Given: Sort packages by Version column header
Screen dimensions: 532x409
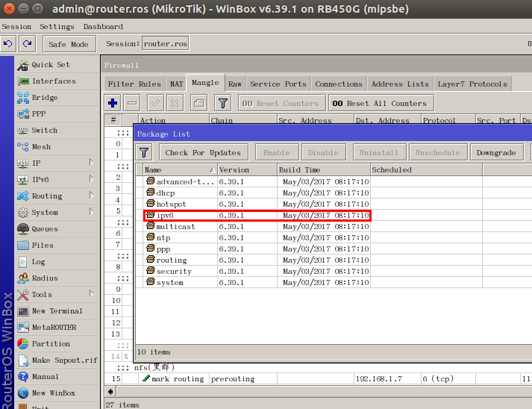Looking at the screenshot, I should click(x=247, y=169).
